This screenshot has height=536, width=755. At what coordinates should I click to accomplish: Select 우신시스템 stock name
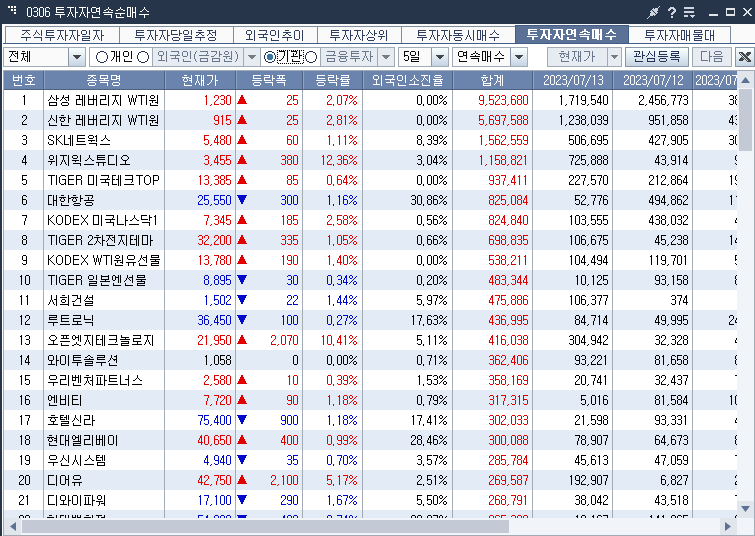77,460
